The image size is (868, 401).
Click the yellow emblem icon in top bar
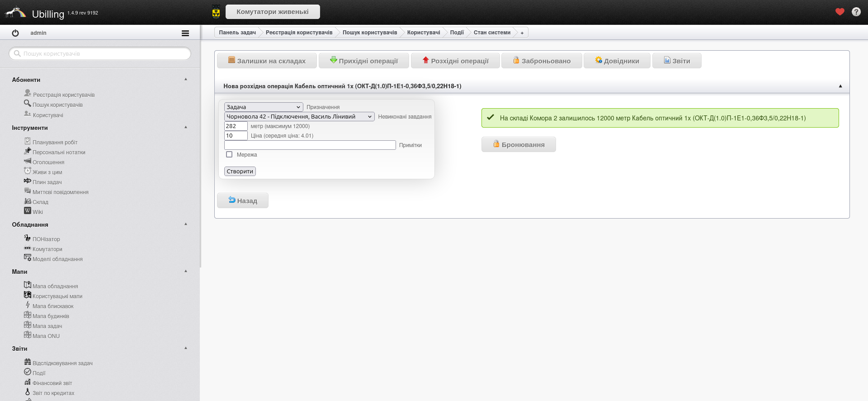(216, 12)
